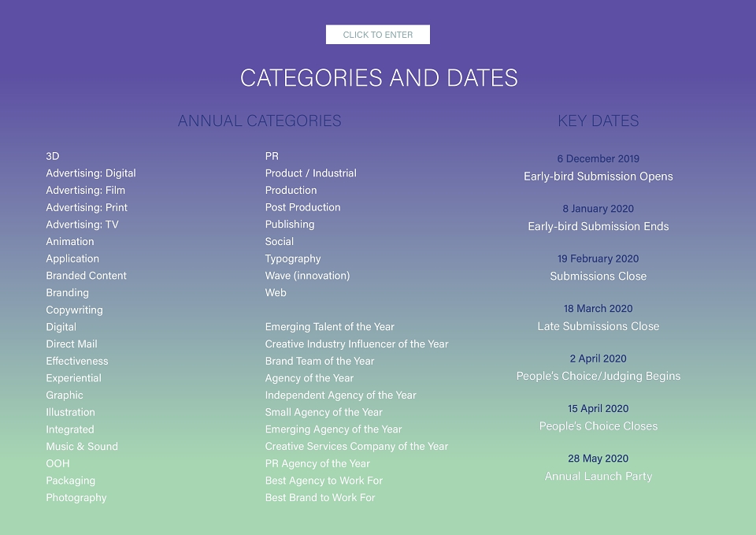The image size is (756, 535).
Task: Choose the Music & Sound category
Action: [x=82, y=447]
